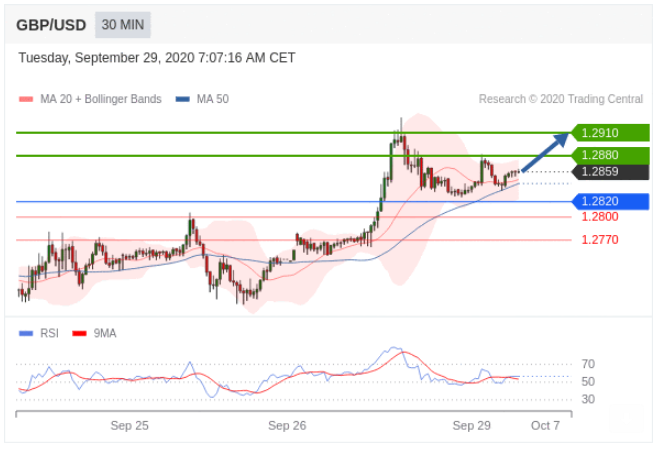Click the RSI 70 axis value
The height and width of the screenshot is (449, 659).
[588, 364]
